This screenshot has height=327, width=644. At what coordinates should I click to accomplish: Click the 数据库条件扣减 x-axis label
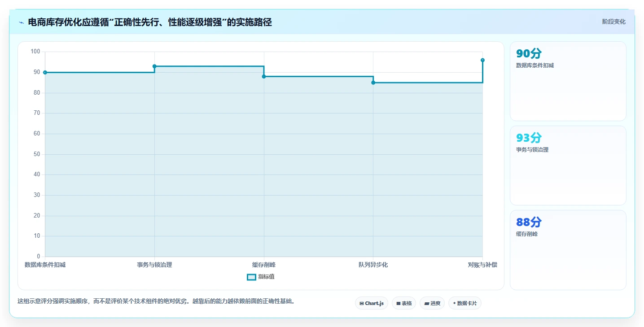(x=45, y=265)
